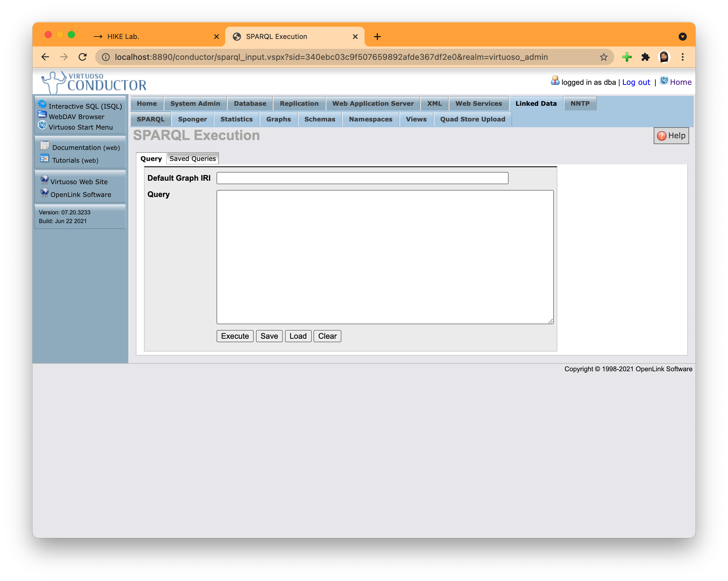Open the Views sub-tab
Image resolution: width=728 pixels, height=581 pixels.
tap(416, 119)
